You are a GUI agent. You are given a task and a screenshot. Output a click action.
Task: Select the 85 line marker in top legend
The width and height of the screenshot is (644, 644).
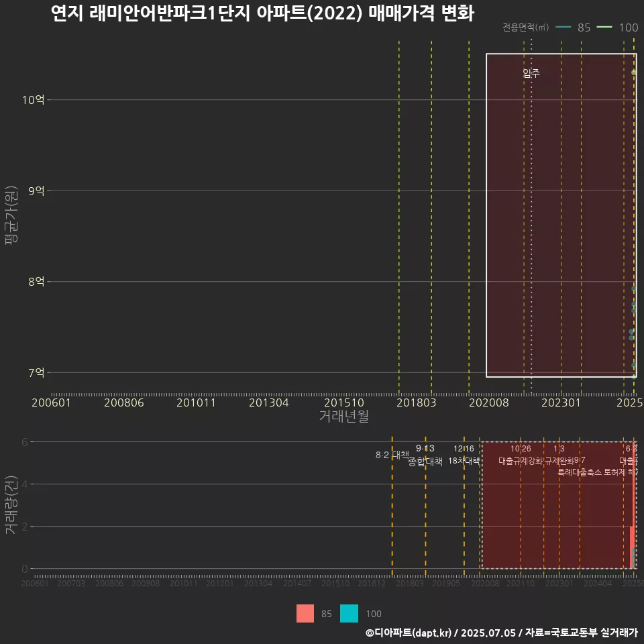pyautogui.click(x=563, y=28)
